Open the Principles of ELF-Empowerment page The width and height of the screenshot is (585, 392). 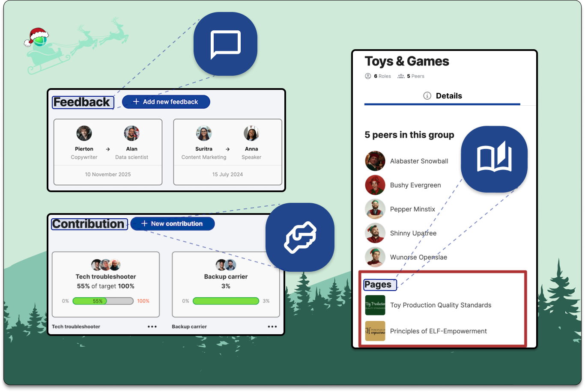click(438, 331)
